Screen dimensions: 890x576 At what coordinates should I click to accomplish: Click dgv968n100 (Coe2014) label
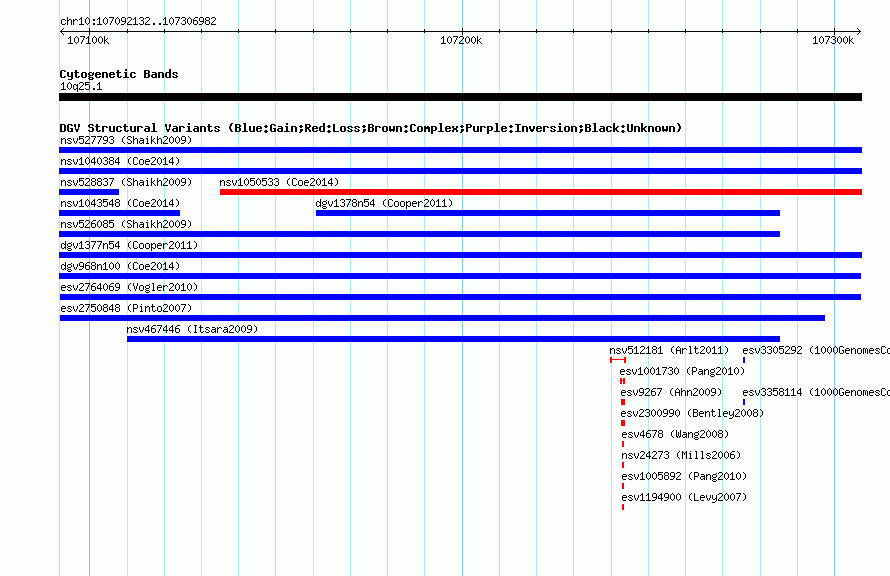point(120,266)
